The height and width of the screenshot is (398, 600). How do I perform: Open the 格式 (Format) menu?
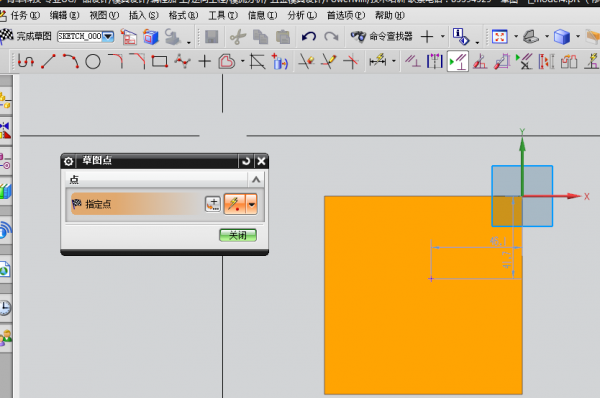183,15
